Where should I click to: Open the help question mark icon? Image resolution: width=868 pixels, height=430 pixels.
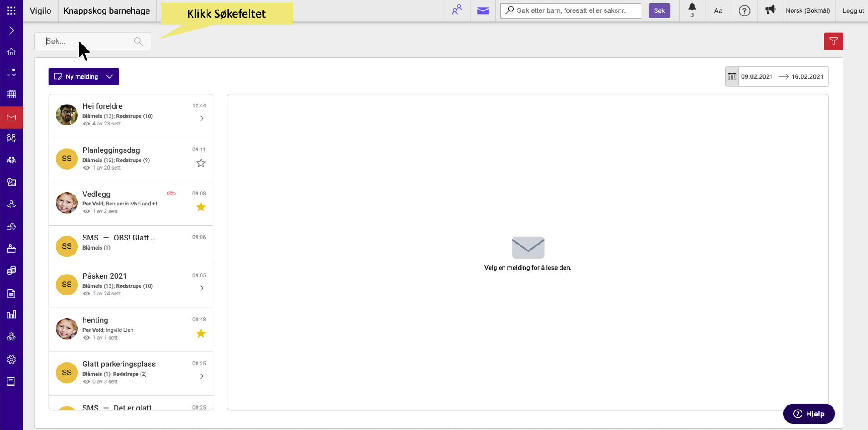coord(744,10)
